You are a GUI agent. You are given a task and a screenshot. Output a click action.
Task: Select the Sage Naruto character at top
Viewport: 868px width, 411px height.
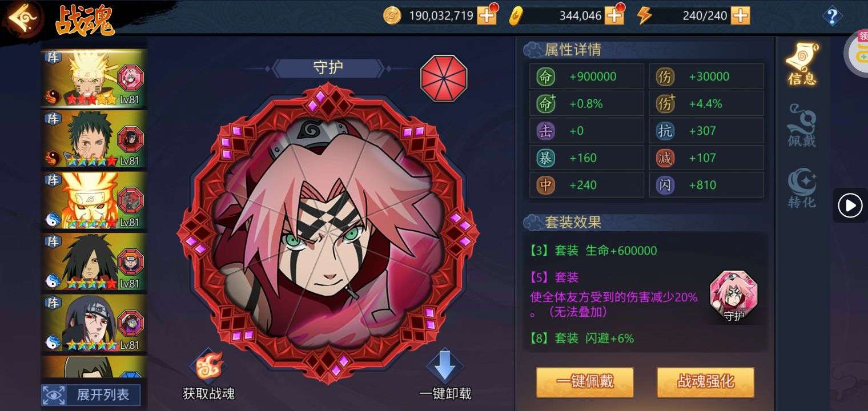pos(94,78)
